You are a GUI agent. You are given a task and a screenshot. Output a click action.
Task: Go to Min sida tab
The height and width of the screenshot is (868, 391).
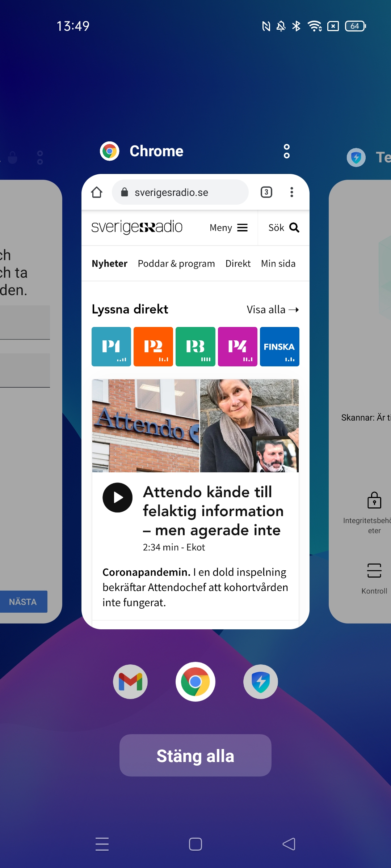[278, 263]
